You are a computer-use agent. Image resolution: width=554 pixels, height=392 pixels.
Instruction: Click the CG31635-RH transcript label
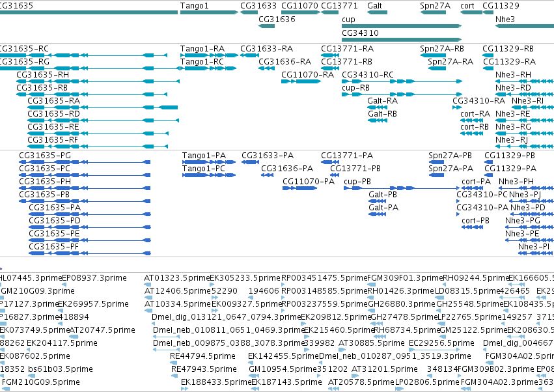[x=42, y=75]
